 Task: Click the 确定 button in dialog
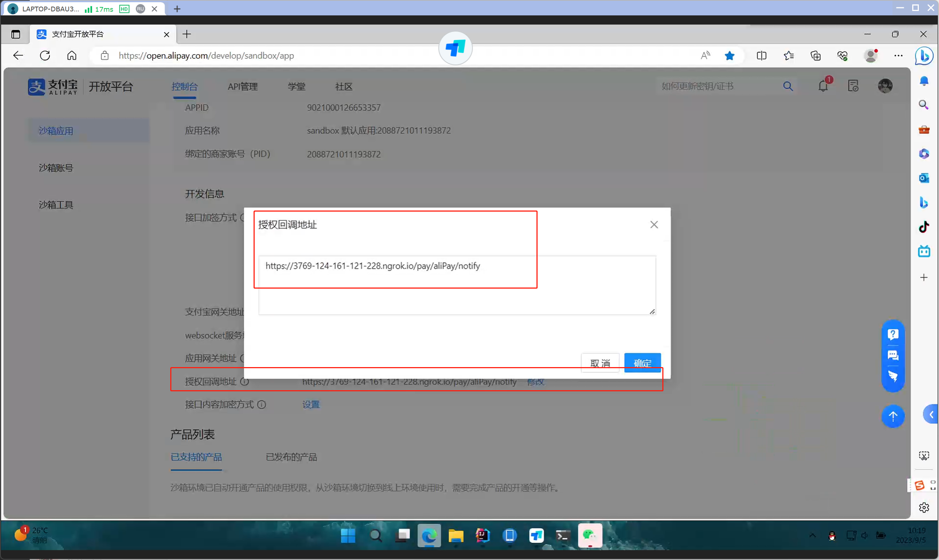[x=642, y=363]
